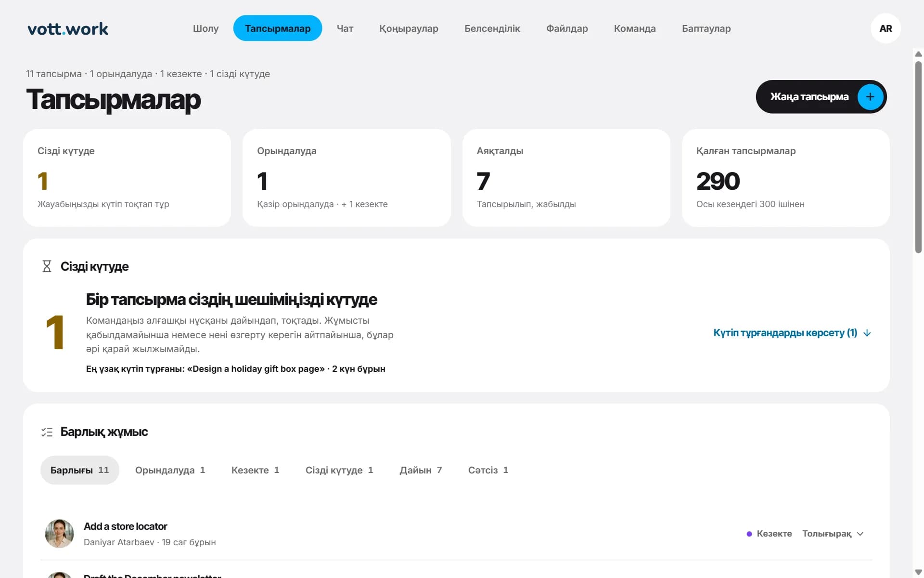Image resolution: width=924 pixels, height=578 pixels.
Task: Click the 11 тапсырма summary line
Action: click(148, 74)
